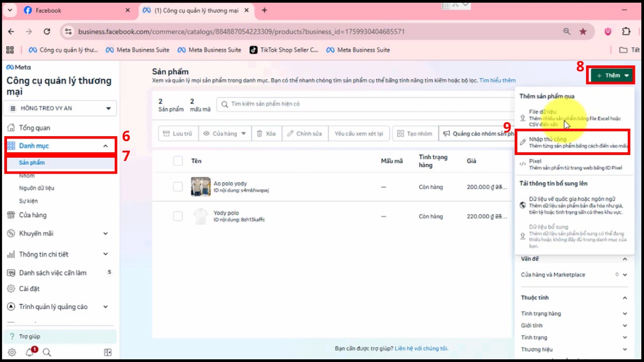Click Trình quản lý quảng cáo icon
Image resolution: width=644 pixels, height=362 pixels.
(11, 307)
